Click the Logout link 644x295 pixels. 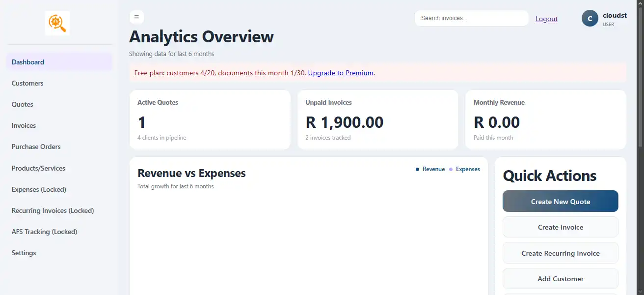click(546, 19)
